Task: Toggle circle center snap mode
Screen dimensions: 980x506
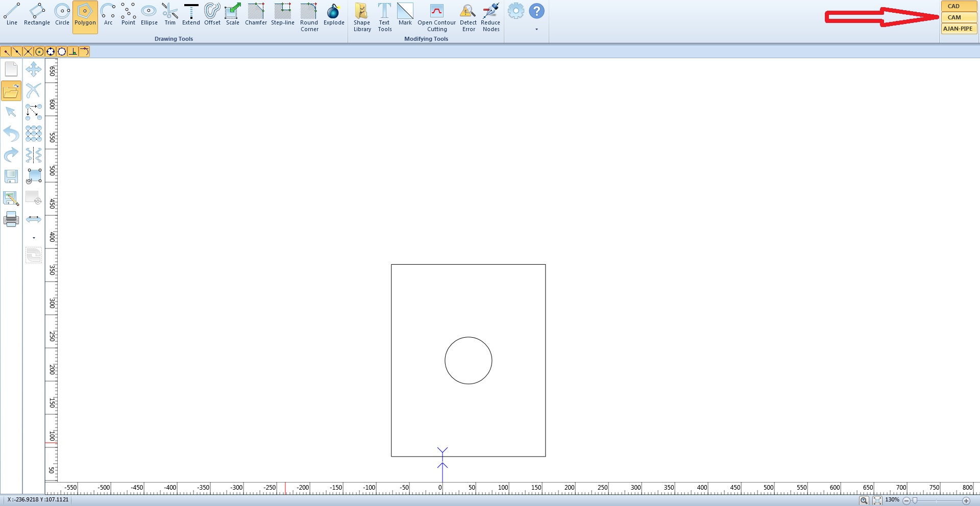Action: point(39,52)
